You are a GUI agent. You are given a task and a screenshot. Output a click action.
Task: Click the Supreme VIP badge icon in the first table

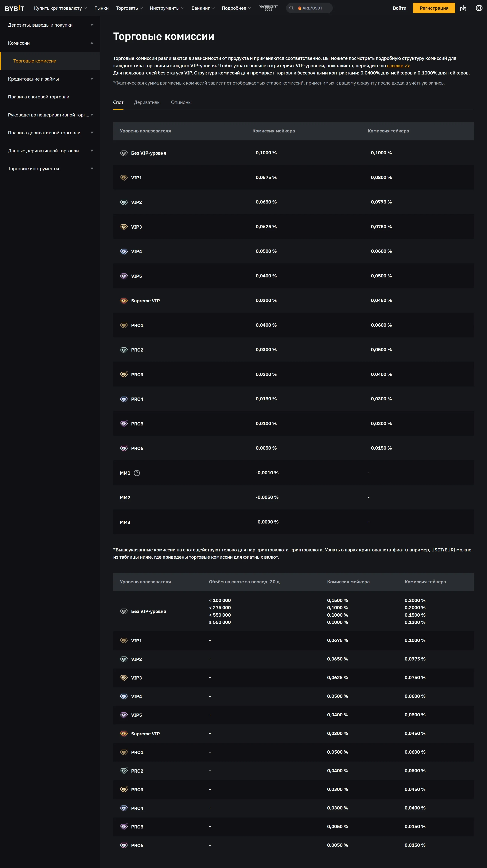pos(124,301)
